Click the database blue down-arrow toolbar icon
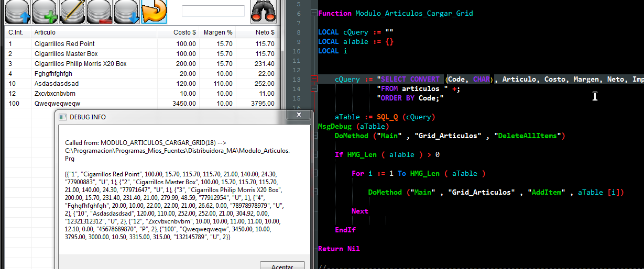644x269 pixels. coord(127,12)
